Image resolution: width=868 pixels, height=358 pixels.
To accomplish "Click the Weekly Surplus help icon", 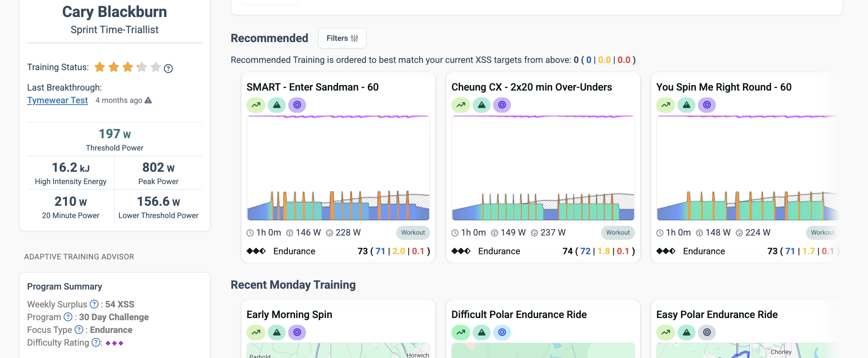I will (x=94, y=304).
